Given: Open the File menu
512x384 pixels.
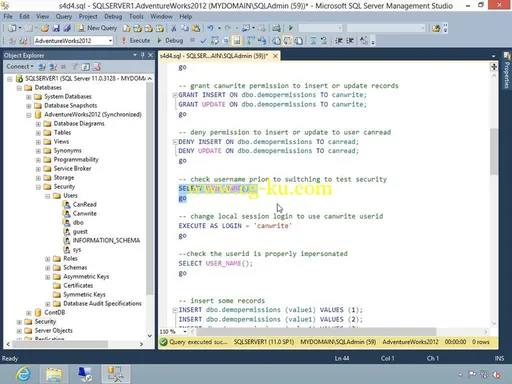Looking at the screenshot, I should pos(8,16).
